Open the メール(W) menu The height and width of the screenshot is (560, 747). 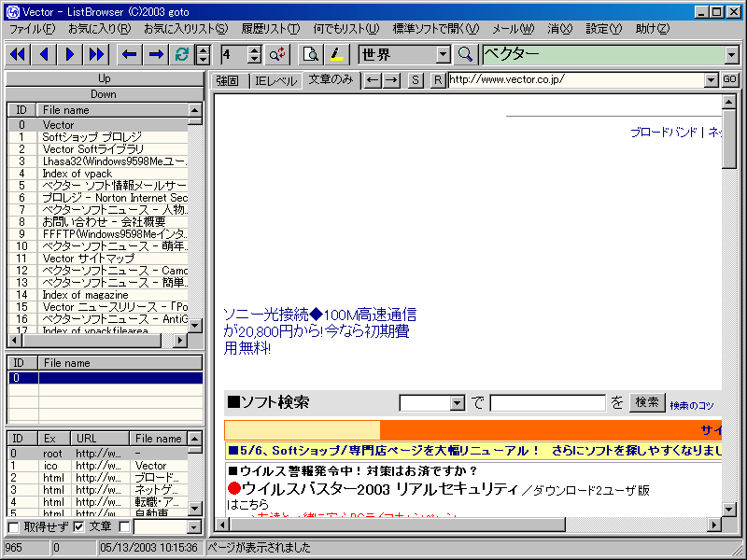[513, 29]
